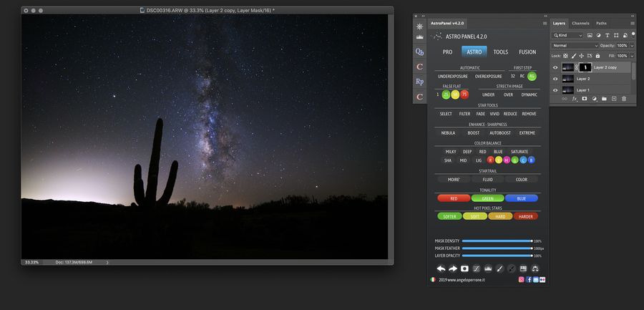Create a new layer group folder
The width and height of the screenshot is (644, 310).
604,99
